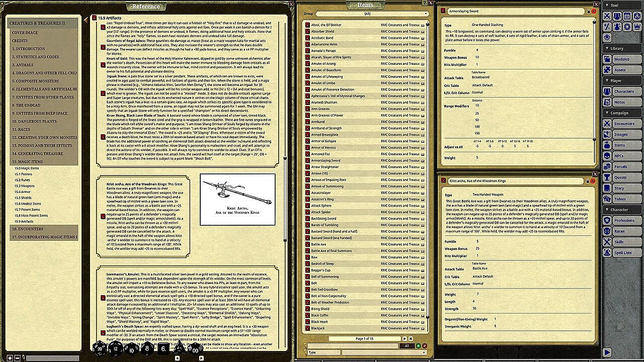
Task: Collapse the Player section in sidebar
Action: (622, 80)
